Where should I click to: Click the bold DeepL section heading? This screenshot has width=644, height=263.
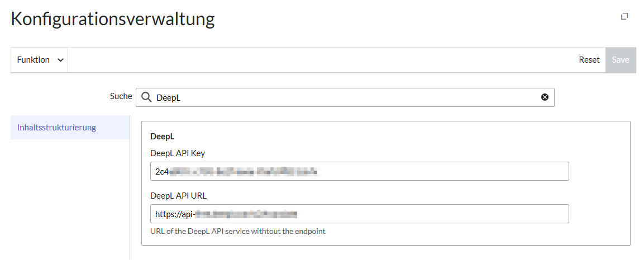click(x=162, y=137)
